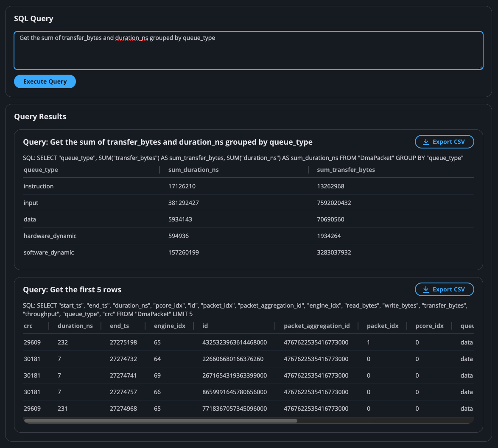Export CSV for the first 5 rows query
This screenshot has height=448, width=498.
444,289
